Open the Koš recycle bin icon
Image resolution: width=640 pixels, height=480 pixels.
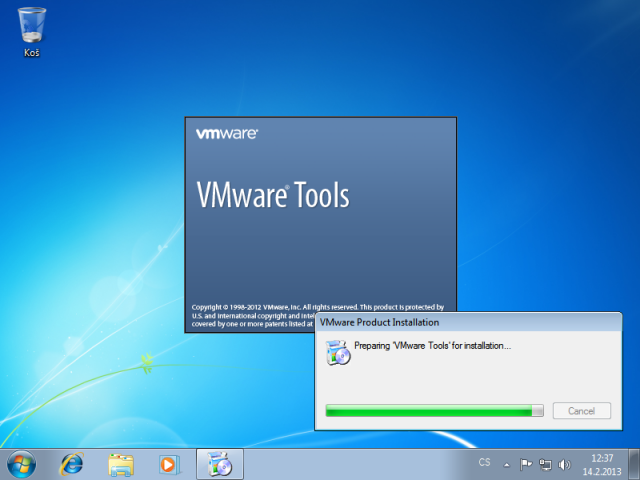point(32,32)
